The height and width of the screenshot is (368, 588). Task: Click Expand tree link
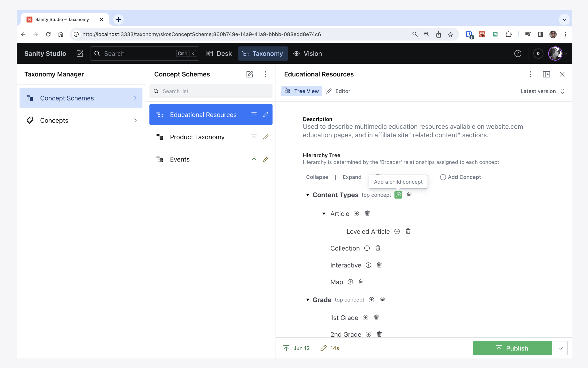click(x=352, y=177)
